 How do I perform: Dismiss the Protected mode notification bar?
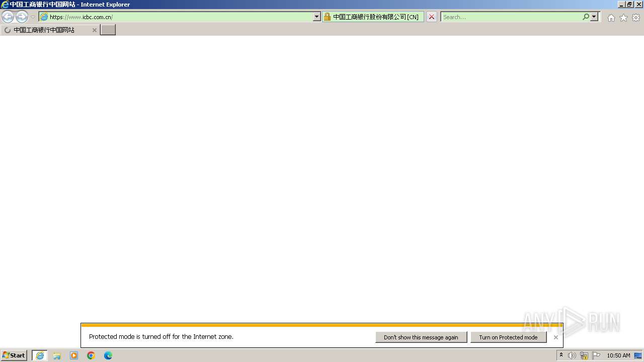(x=555, y=337)
